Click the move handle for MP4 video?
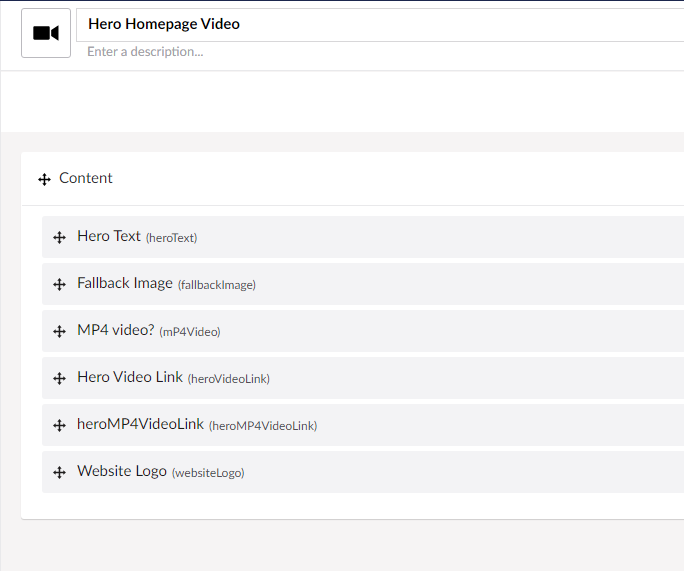Viewport: 684px width, 571px height. pos(60,332)
